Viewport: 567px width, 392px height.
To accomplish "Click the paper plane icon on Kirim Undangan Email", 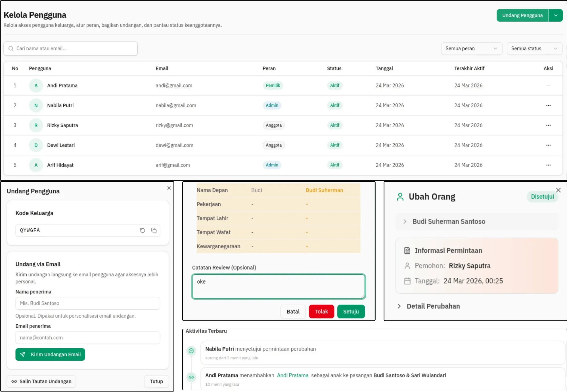I will coord(22,354).
